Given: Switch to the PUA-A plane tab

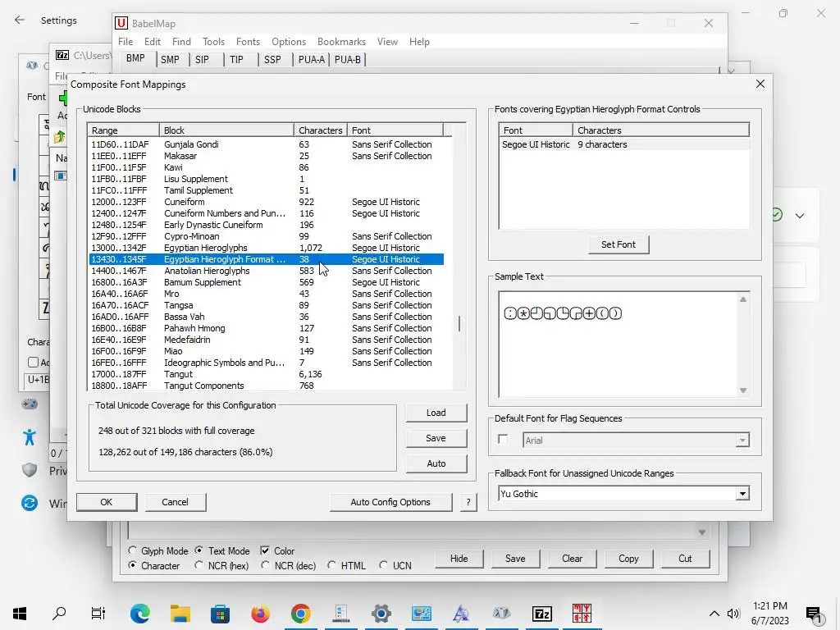Looking at the screenshot, I should pos(311,59).
